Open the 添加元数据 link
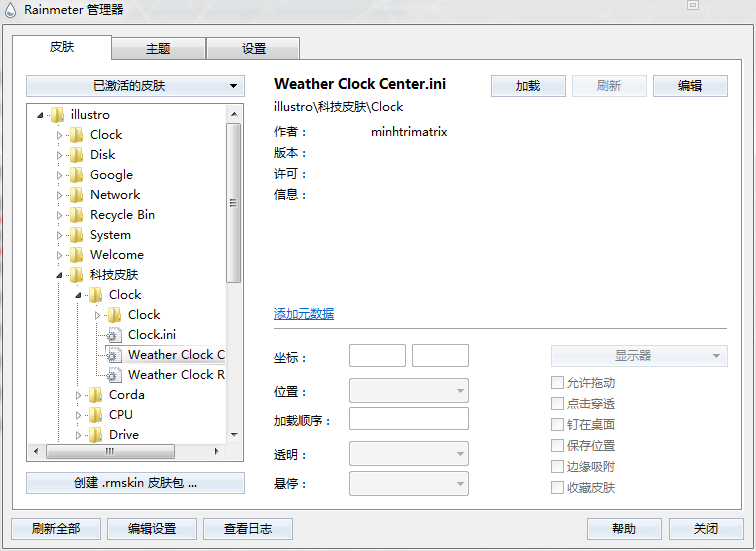756x551 pixels. (x=304, y=314)
